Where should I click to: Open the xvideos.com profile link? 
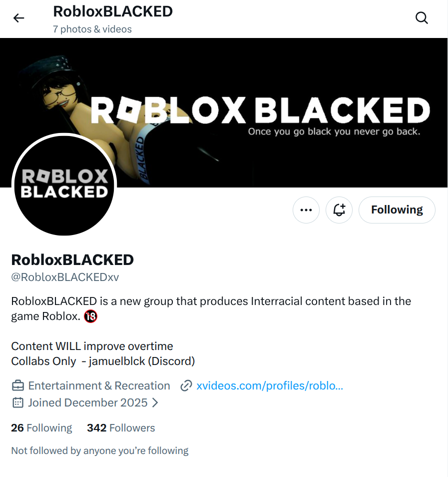(270, 385)
